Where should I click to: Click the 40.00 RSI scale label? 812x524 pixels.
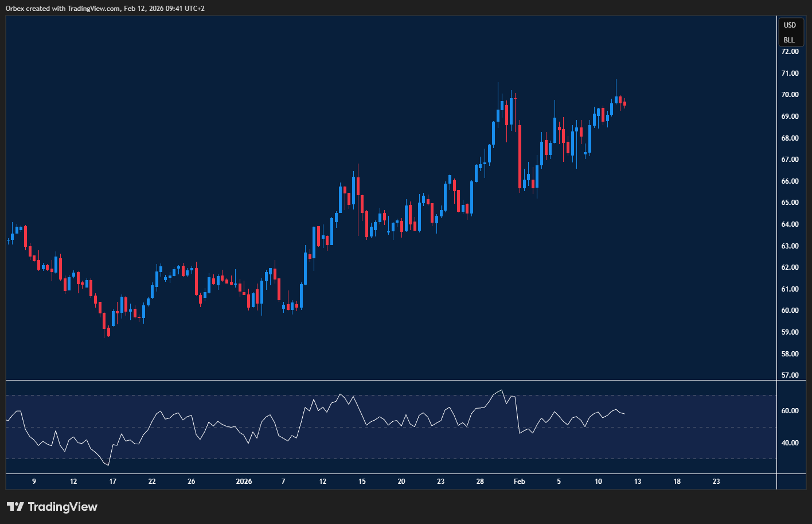point(790,443)
